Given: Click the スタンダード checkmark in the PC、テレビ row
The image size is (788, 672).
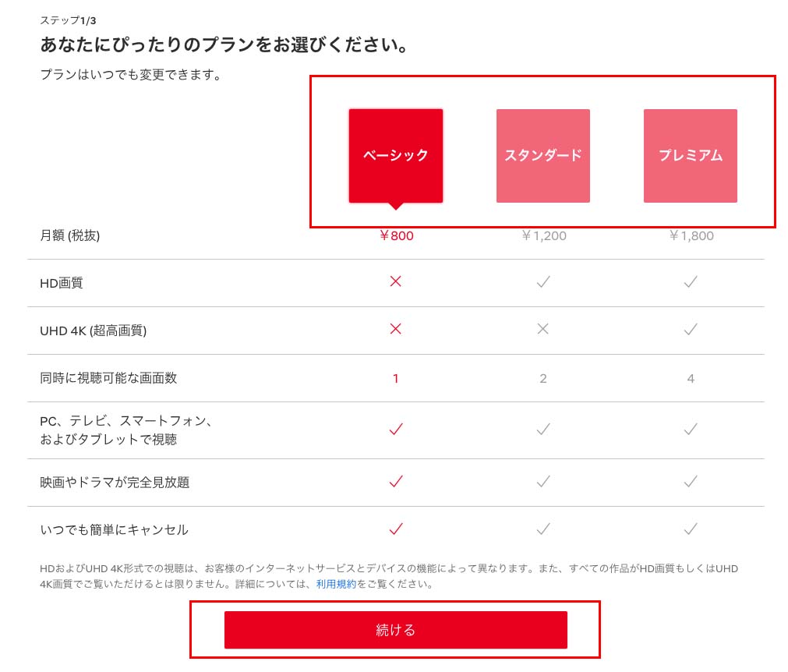Looking at the screenshot, I should pyautogui.click(x=542, y=428).
